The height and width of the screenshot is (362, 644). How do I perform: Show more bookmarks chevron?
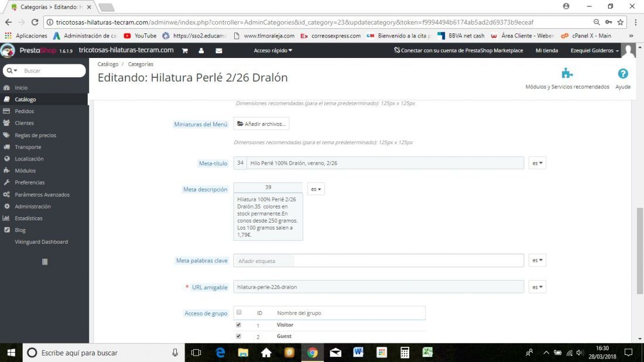pyautogui.click(x=631, y=36)
